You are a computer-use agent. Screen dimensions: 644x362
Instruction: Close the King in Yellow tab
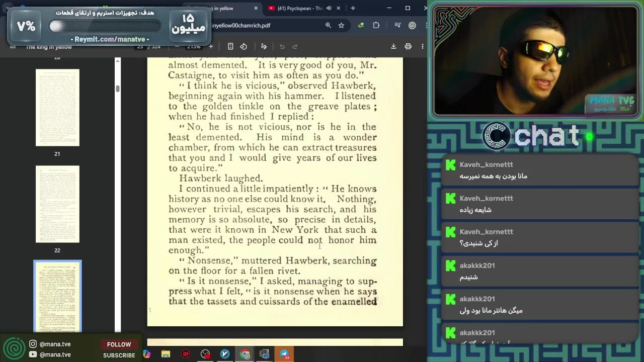coord(256,8)
